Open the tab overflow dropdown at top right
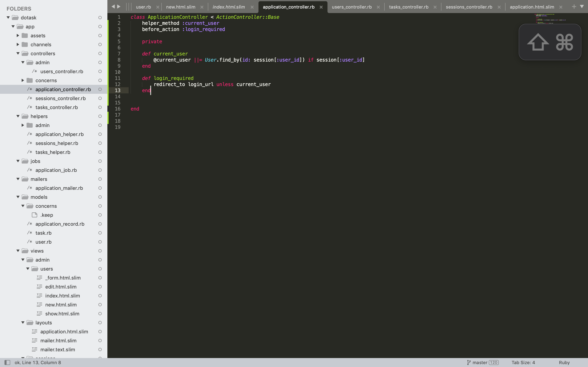Image resolution: width=588 pixels, height=367 pixels. click(x=582, y=7)
